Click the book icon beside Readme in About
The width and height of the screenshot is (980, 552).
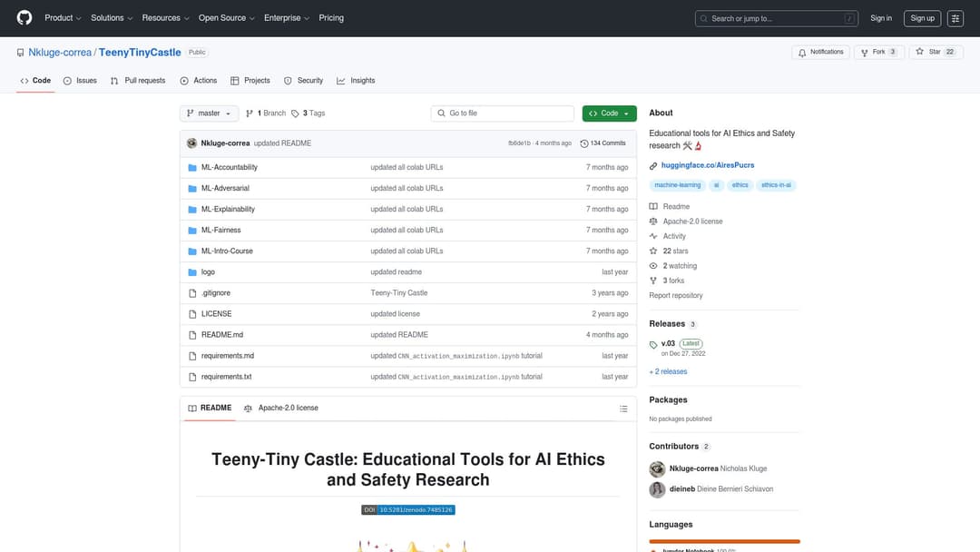[653, 206]
